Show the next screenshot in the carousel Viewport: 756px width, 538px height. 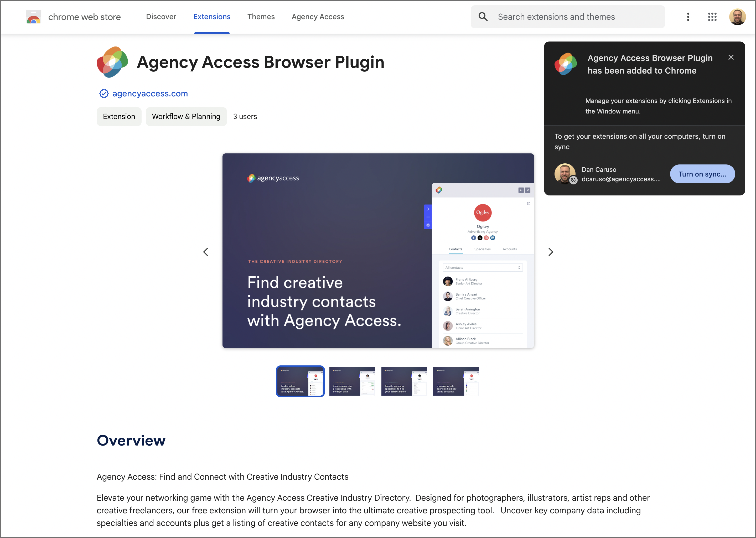point(551,252)
